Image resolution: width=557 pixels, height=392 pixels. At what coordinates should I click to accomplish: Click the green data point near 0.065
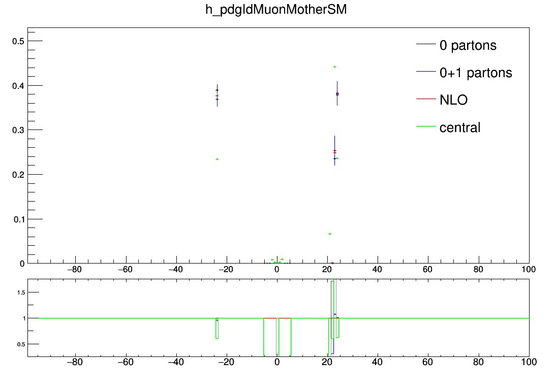pos(330,234)
